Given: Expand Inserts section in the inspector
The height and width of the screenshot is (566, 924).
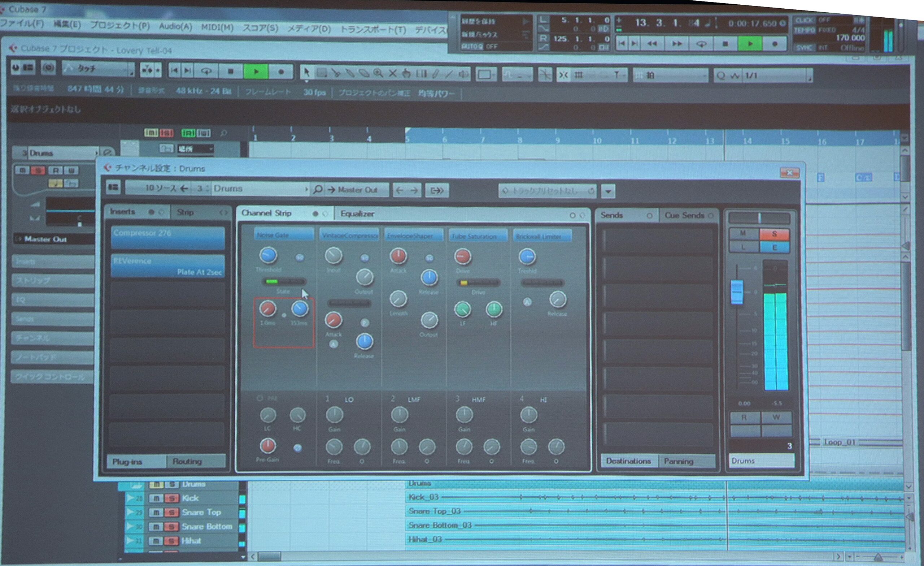Looking at the screenshot, I should coord(52,261).
